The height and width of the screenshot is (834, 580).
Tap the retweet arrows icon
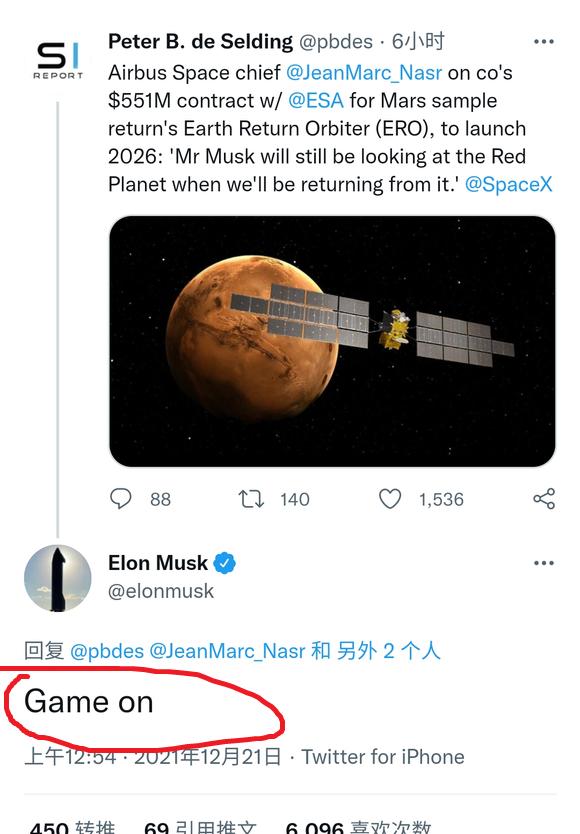[x=251, y=499]
